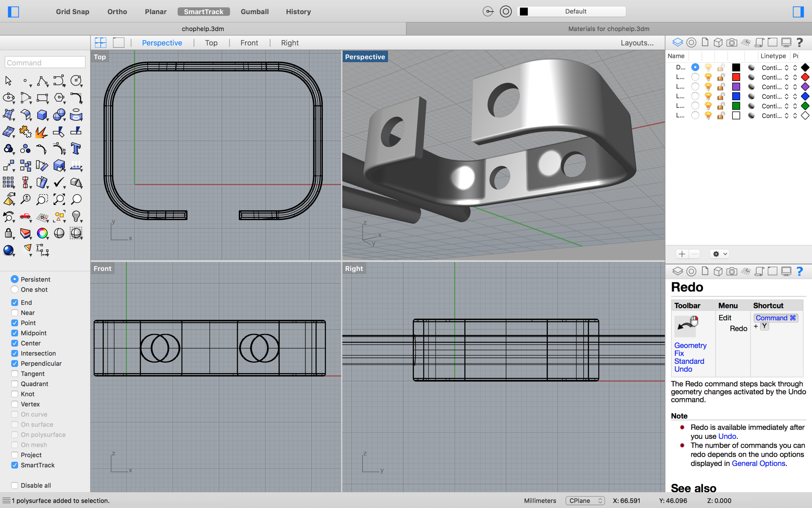The image size is (812, 508).
Task: Switch to the Right viewport tab
Action: click(x=290, y=43)
